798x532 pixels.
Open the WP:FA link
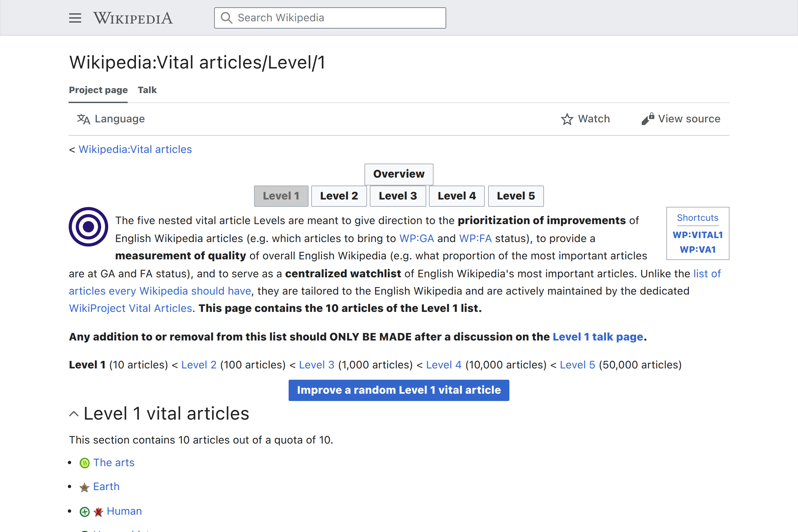475,238
